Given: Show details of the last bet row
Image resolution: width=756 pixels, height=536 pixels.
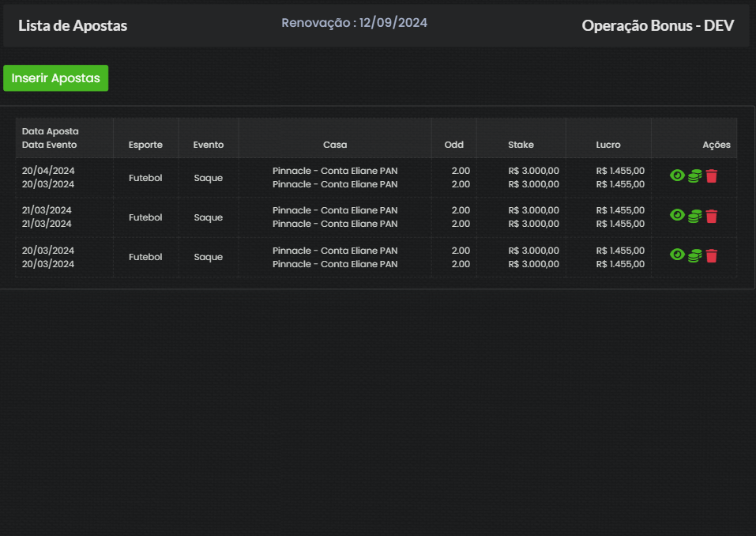Looking at the screenshot, I should coord(677,255).
